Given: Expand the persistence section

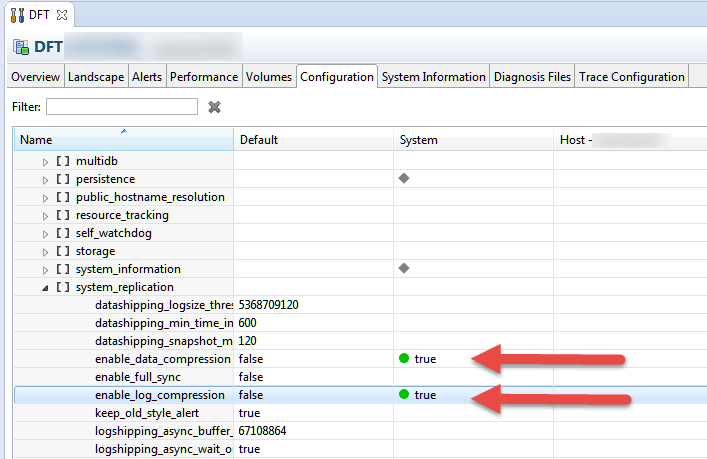Looking at the screenshot, I should [45, 179].
